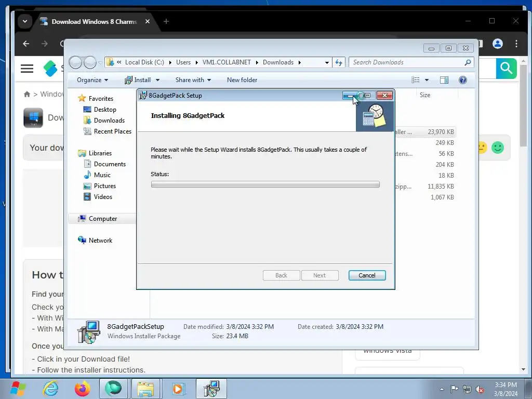
Task: Click the Explorer forward navigation button
Action: 89,62
